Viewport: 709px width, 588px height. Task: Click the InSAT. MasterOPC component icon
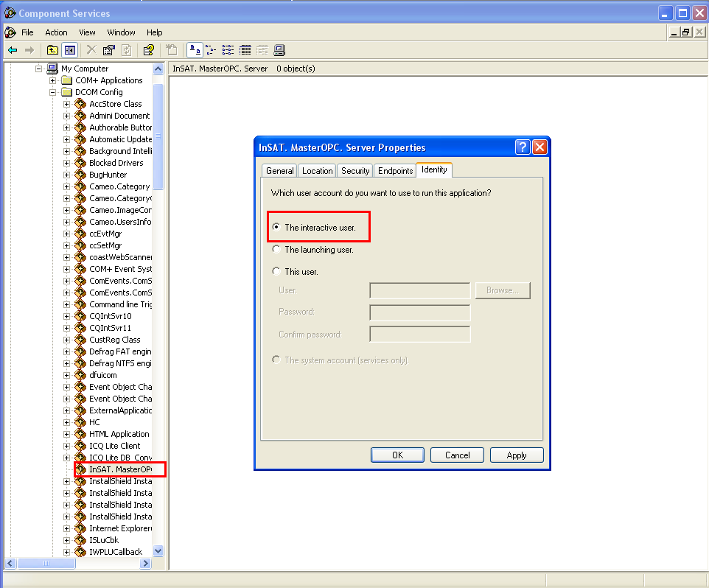(x=80, y=469)
